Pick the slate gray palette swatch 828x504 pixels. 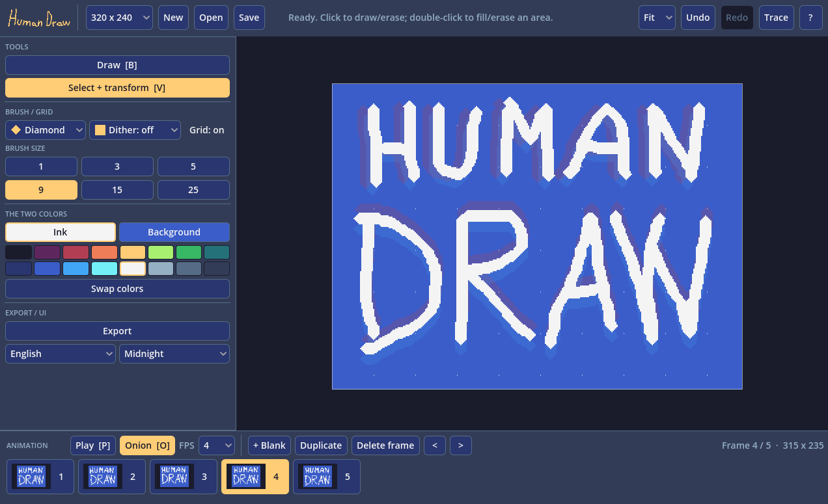(189, 269)
